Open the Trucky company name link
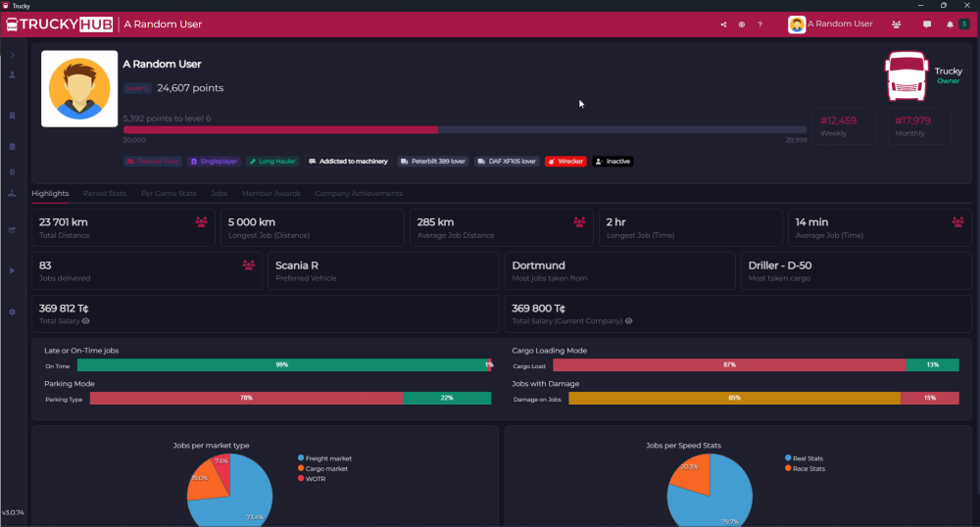Viewport: 980px width, 527px height. 948,72
